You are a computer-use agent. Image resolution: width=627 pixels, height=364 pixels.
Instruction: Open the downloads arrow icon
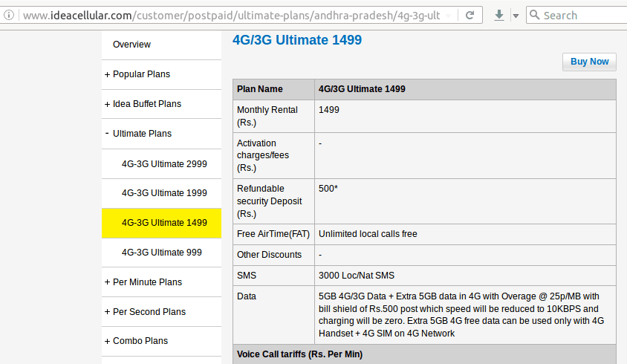tap(498, 15)
